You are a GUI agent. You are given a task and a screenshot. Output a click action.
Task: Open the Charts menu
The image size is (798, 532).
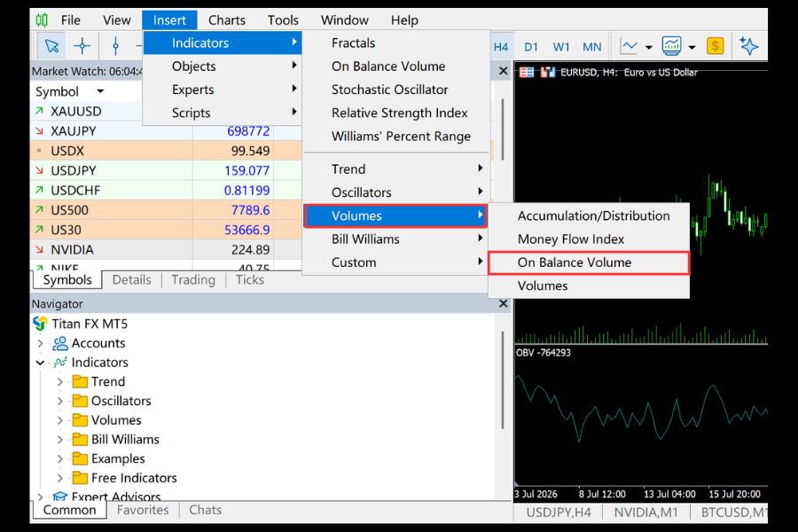[x=226, y=20]
